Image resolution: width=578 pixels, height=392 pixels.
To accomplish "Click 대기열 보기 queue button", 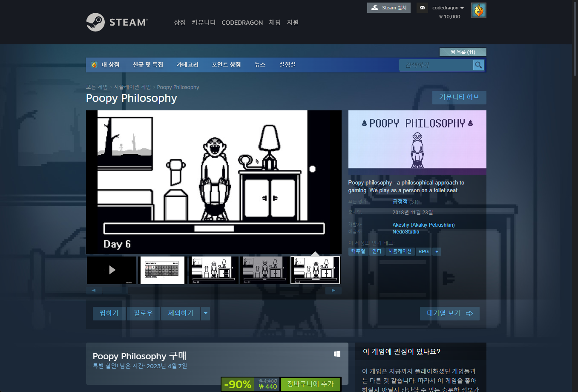I will tap(450, 313).
